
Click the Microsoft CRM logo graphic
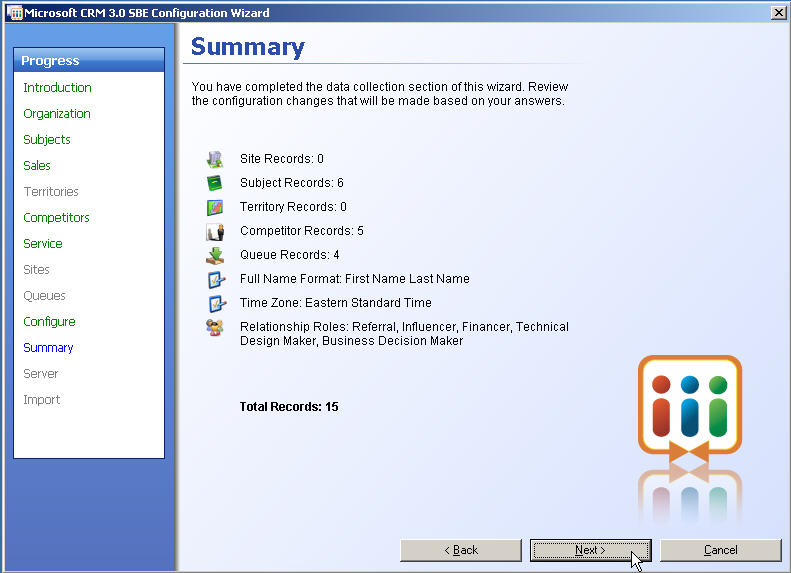coord(690,409)
